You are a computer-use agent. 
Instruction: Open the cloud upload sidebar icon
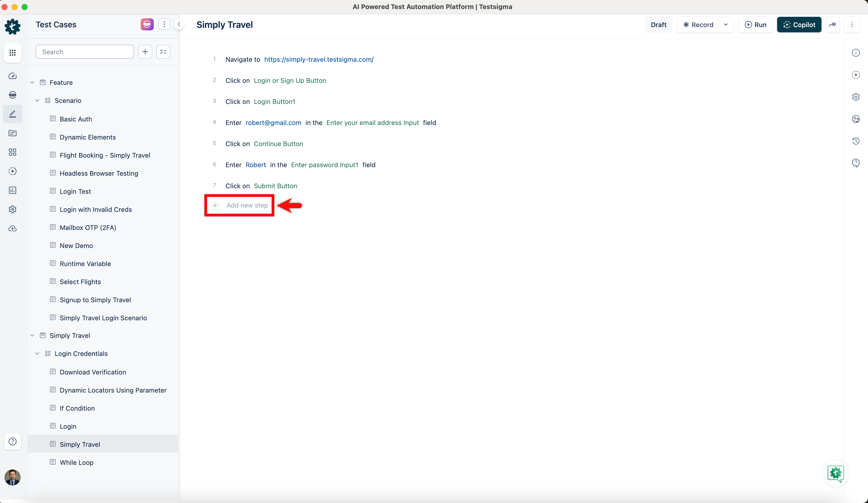12,229
